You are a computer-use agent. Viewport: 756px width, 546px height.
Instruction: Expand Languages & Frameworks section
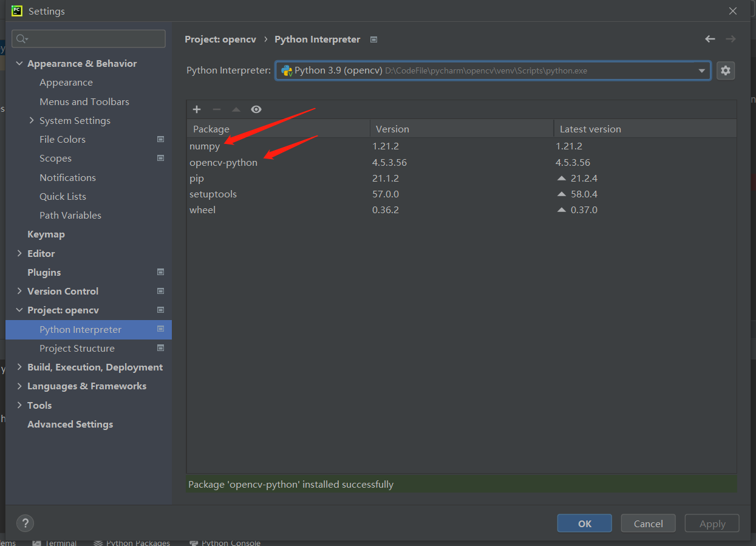(x=19, y=386)
